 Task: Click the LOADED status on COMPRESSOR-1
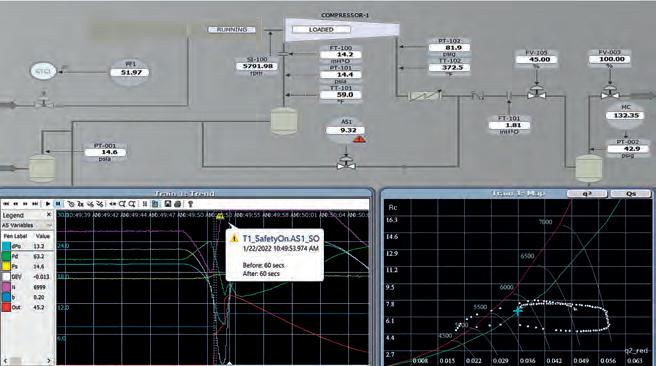321,30
